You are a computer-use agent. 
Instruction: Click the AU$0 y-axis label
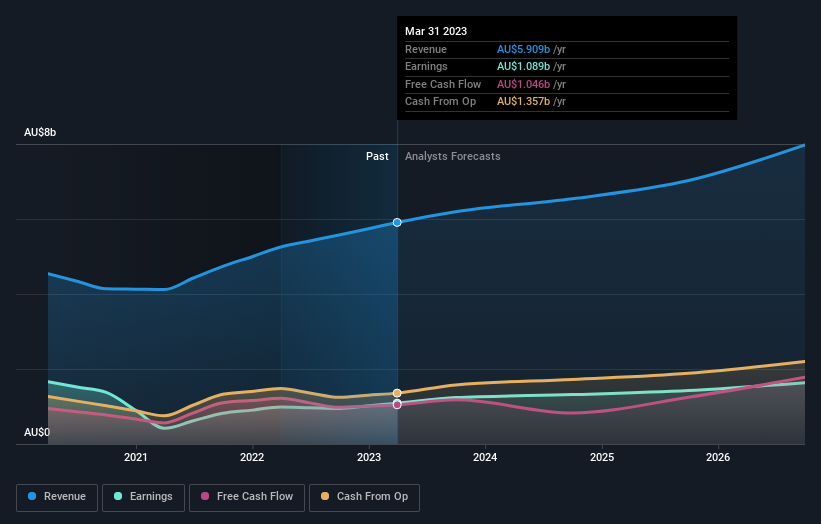pos(37,432)
